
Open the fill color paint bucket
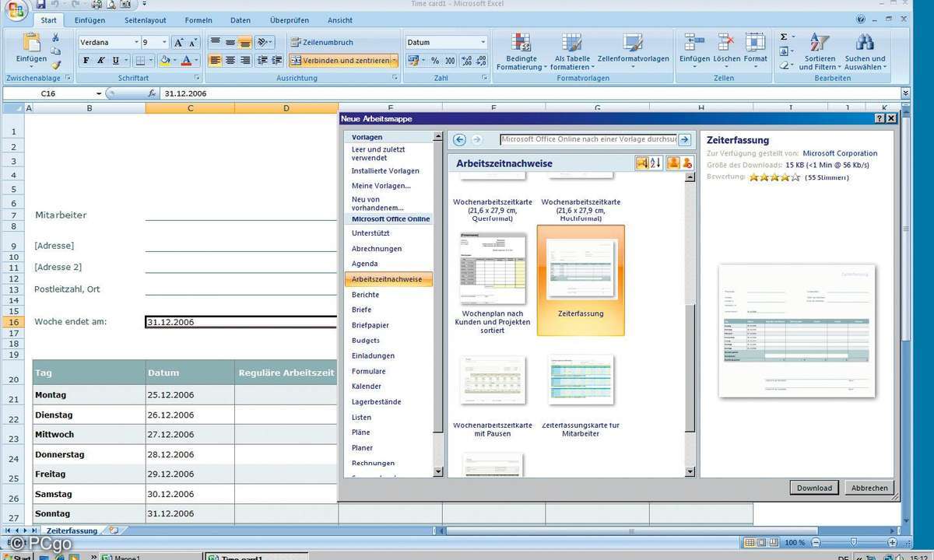tap(164, 61)
